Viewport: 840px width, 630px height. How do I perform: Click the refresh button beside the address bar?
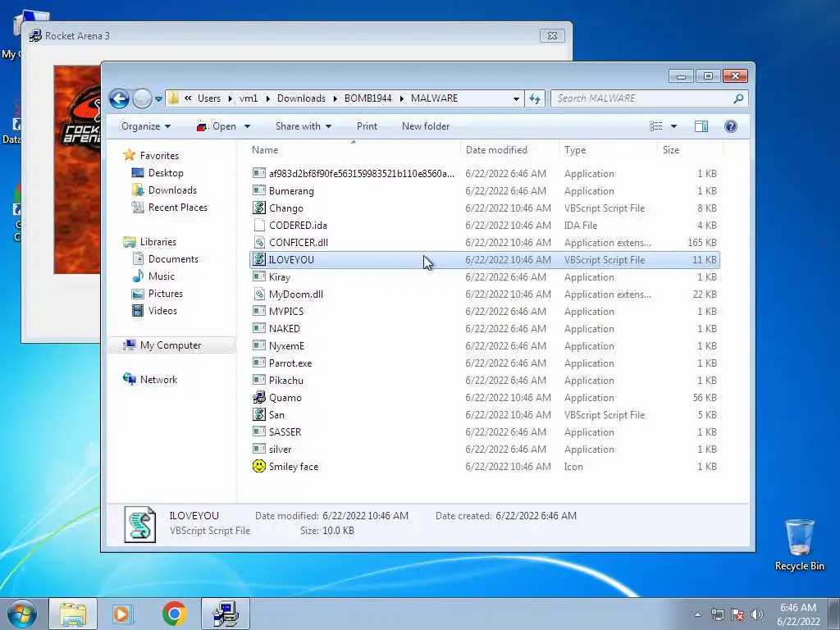click(535, 98)
